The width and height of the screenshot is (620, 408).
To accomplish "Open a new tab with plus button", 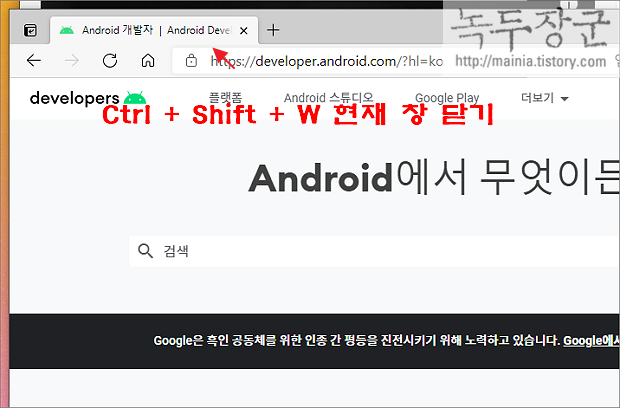I will (273, 30).
